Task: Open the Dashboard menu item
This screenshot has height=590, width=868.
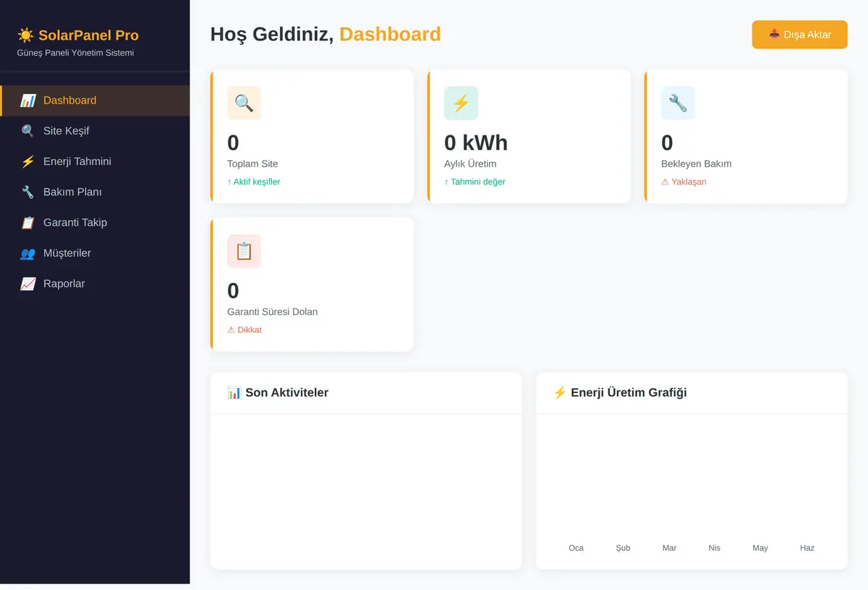Action: click(95, 101)
